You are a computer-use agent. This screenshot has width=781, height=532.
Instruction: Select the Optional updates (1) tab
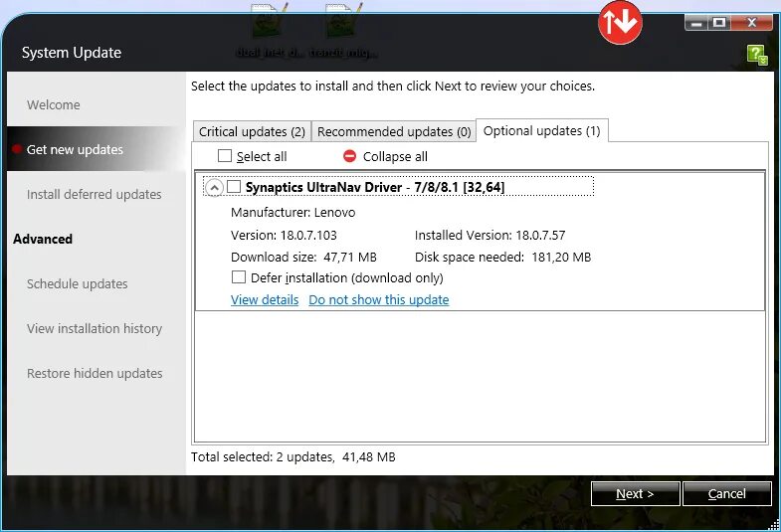[542, 130]
